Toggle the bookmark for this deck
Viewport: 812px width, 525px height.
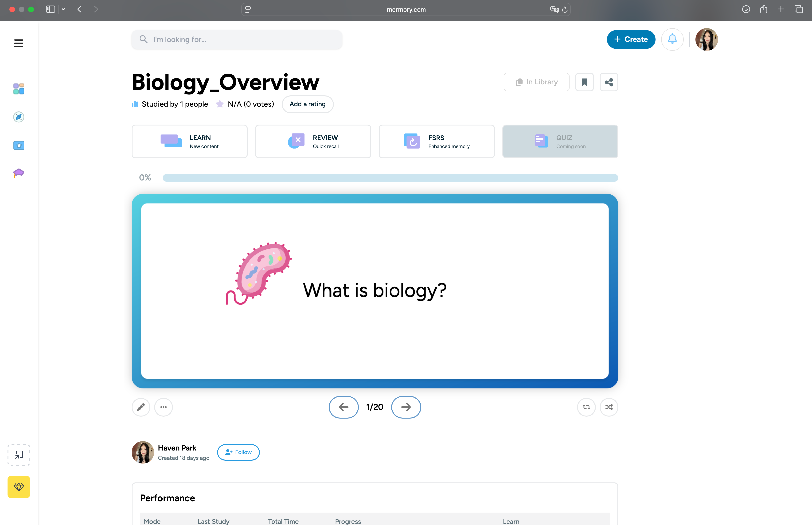coord(584,82)
